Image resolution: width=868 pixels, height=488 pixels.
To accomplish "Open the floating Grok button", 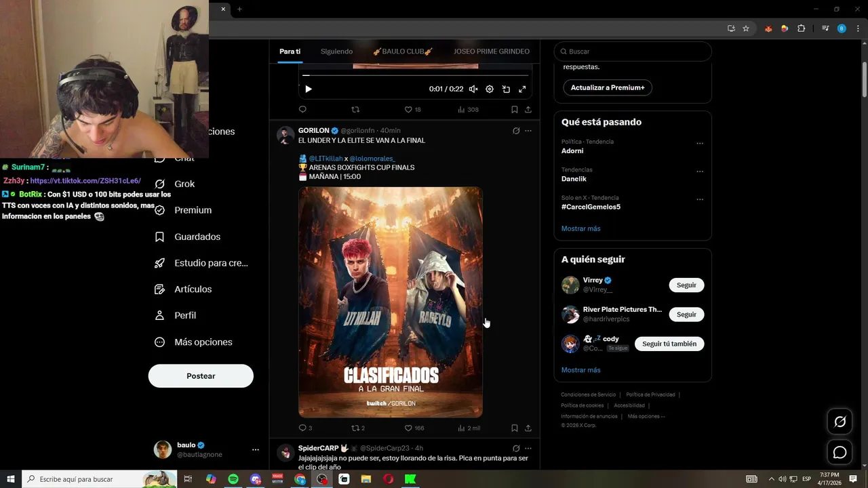I will (840, 422).
